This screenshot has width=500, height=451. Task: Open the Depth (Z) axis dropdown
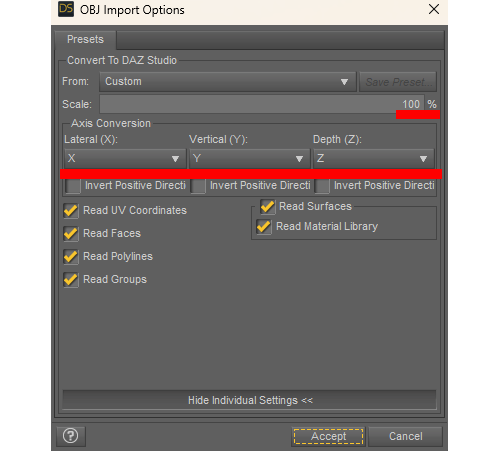(x=374, y=158)
